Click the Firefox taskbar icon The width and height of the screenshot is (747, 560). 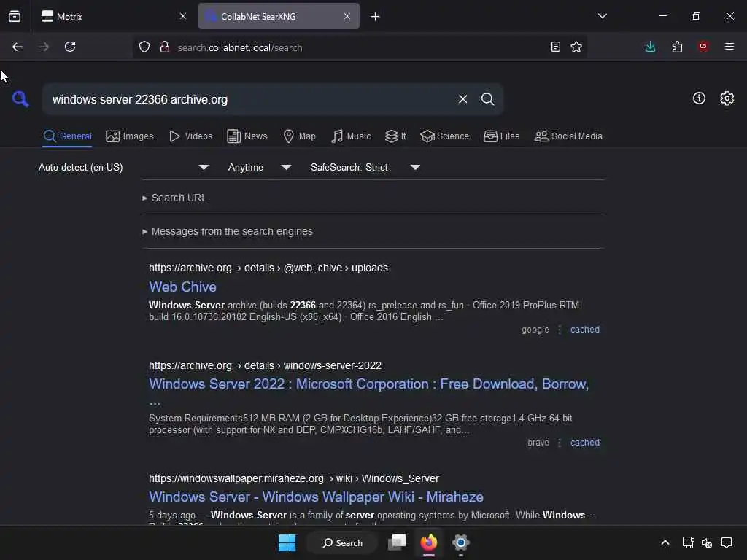tap(429, 542)
